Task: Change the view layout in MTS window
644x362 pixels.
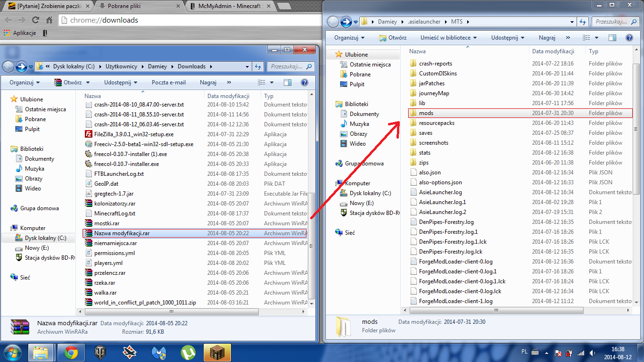Action: [x=586, y=38]
